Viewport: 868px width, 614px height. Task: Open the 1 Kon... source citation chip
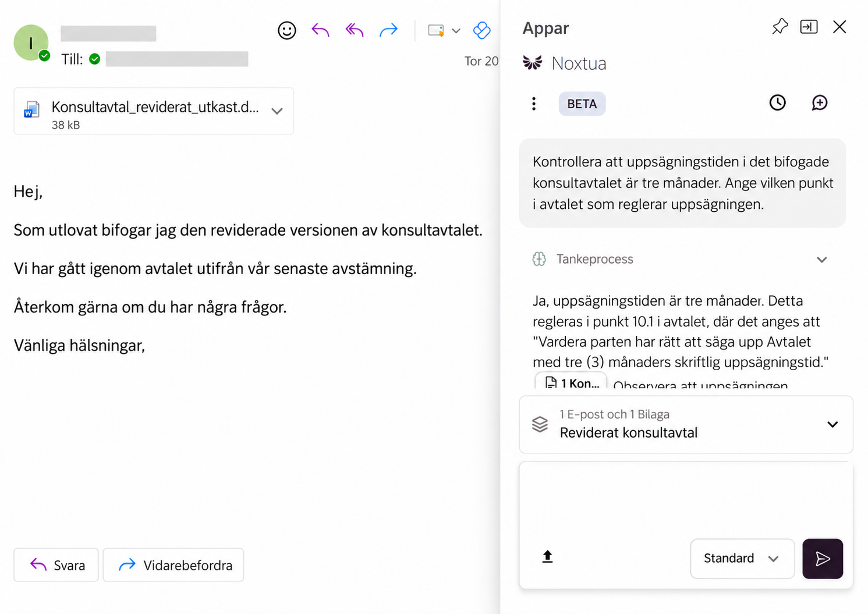(571, 382)
